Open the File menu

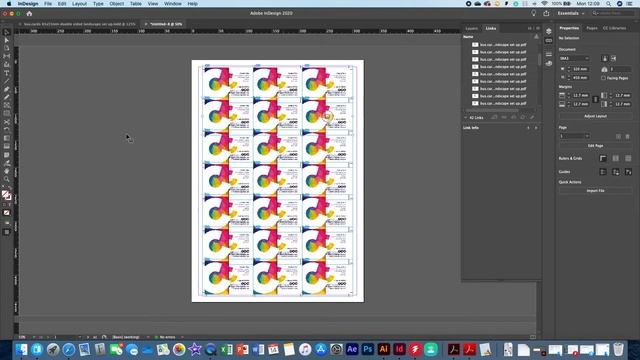[x=48, y=4]
